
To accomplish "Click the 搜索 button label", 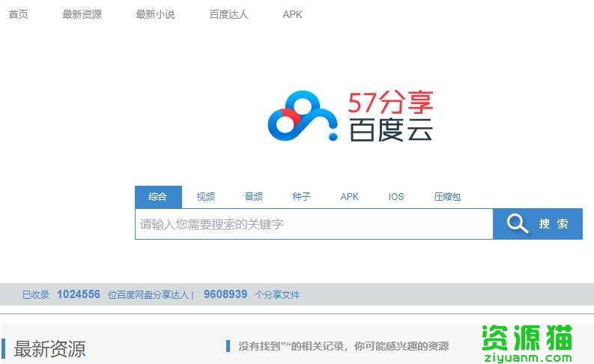I will pyautogui.click(x=554, y=224).
